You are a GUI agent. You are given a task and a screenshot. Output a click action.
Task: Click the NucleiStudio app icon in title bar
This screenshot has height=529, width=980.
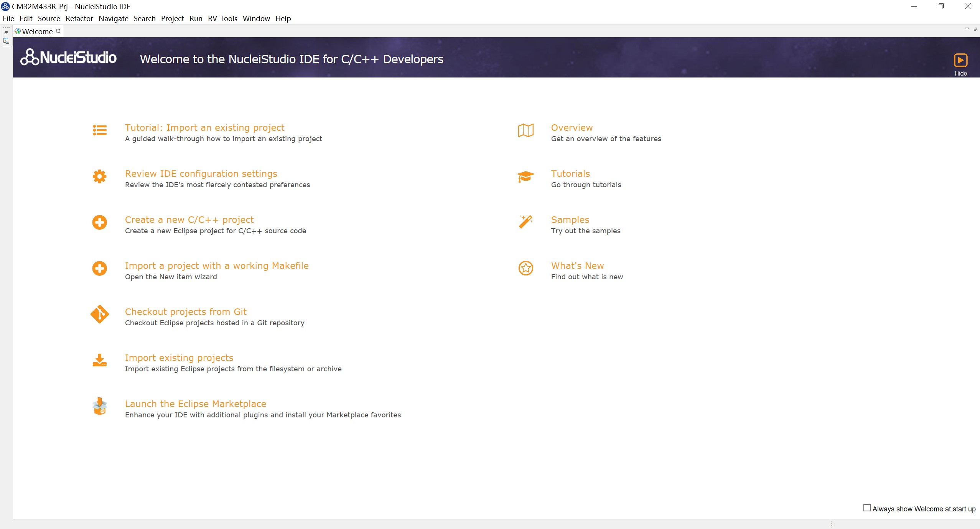(5, 7)
